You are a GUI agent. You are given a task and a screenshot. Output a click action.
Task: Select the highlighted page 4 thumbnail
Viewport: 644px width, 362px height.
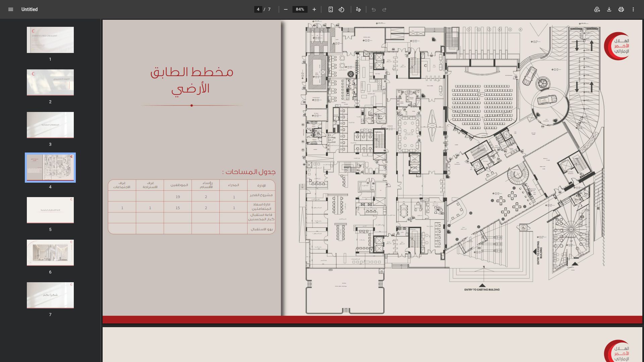50,168
